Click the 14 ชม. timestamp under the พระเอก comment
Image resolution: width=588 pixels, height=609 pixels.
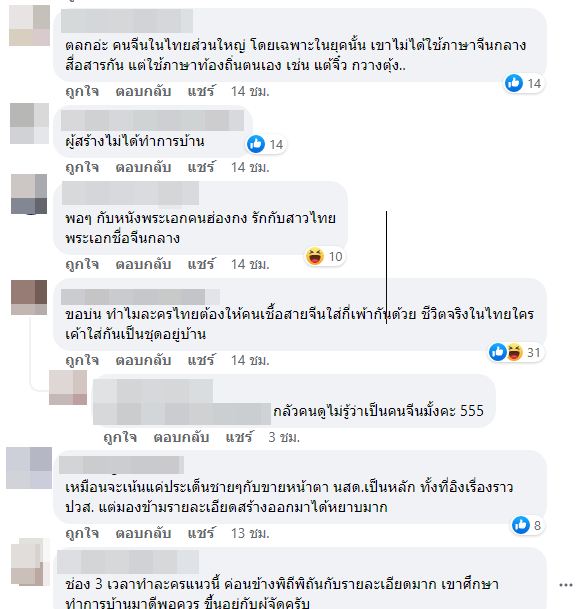click(250, 264)
